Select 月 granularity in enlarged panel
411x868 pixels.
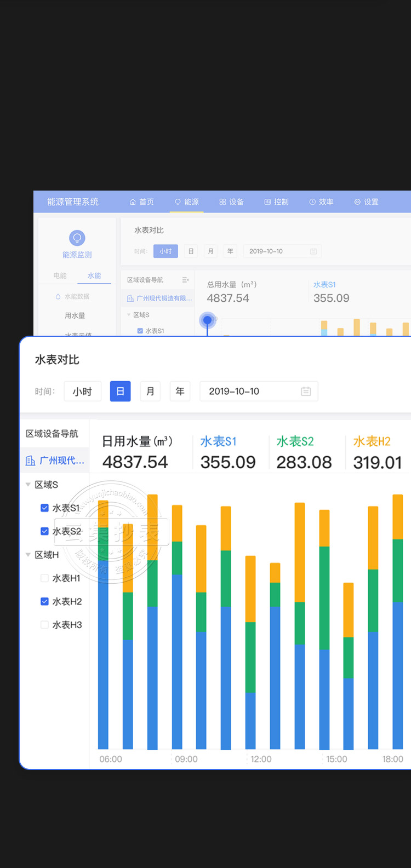150,392
